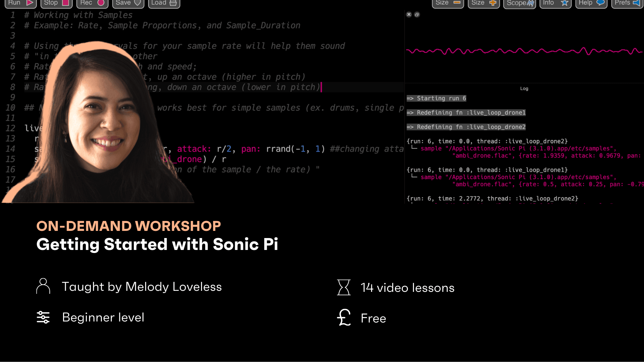The height and width of the screenshot is (362, 644).
Task: Click 'Taught by Melody Loveless' text
Action: [142, 287]
